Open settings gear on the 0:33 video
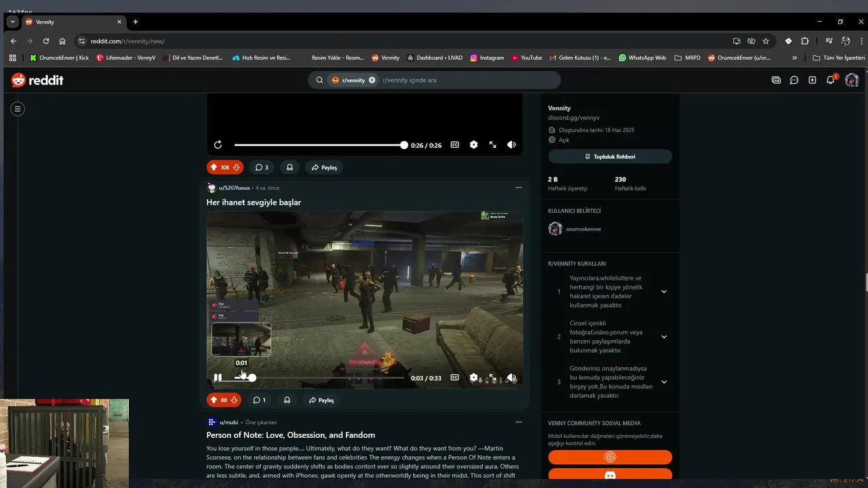The width and height of the screenshot is (868, 488). tap(473, 378)
